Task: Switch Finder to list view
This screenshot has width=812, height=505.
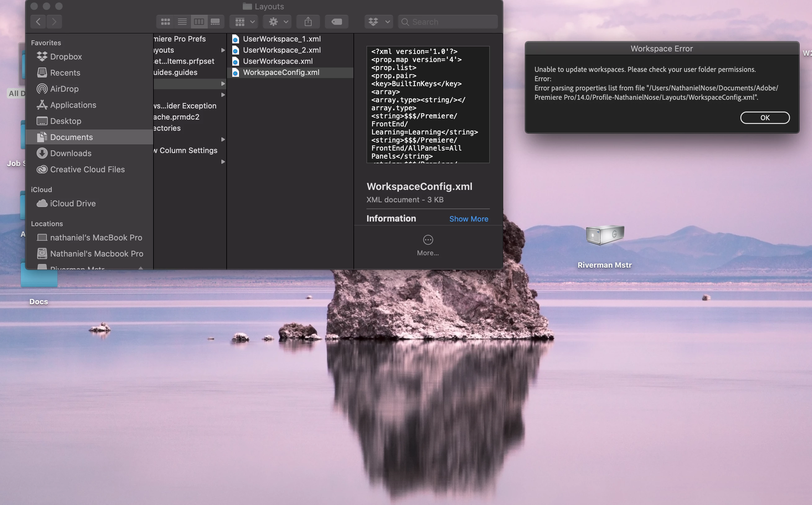Action: point(182,22)
